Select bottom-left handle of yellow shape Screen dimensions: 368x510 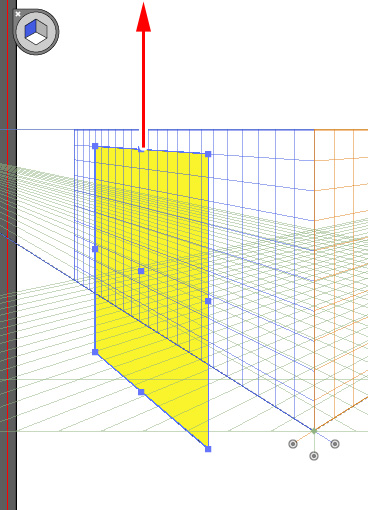pyautogui.click(x=95, y=352)
